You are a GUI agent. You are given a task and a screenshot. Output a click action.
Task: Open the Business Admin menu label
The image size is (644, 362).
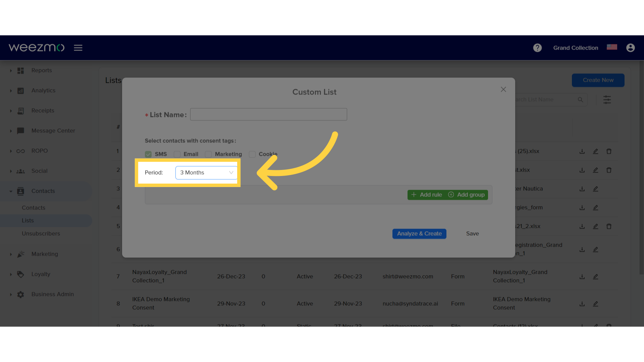click(53, 294)
